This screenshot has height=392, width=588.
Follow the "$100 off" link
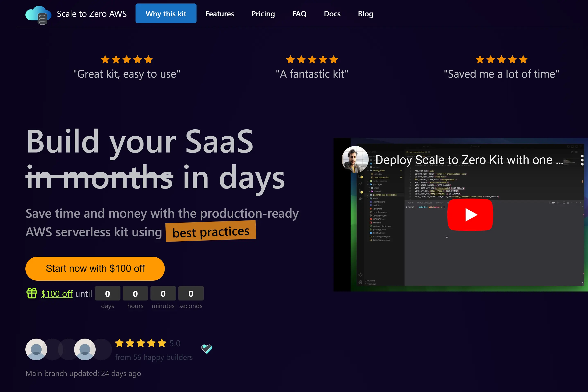(57, 294)
